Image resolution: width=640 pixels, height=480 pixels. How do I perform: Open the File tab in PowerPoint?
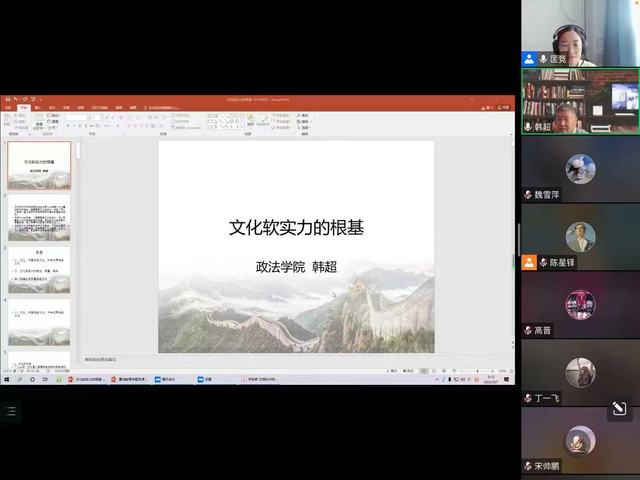pos(11,107)
